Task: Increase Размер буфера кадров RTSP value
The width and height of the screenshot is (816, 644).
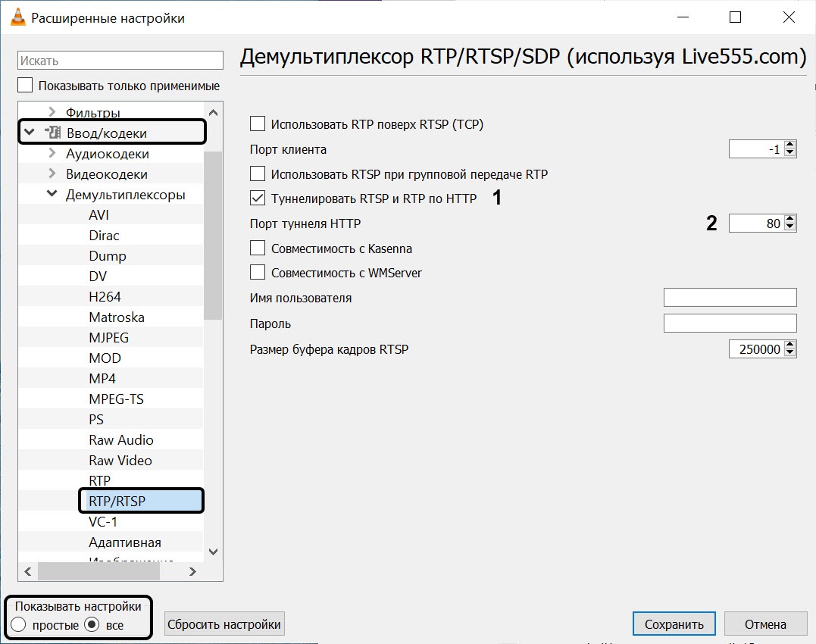Action: pyautogui.click(x=790, y=345)
